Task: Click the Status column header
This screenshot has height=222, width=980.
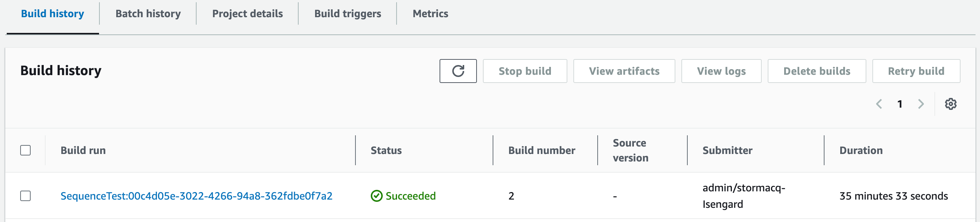Action: click(386, 150)
